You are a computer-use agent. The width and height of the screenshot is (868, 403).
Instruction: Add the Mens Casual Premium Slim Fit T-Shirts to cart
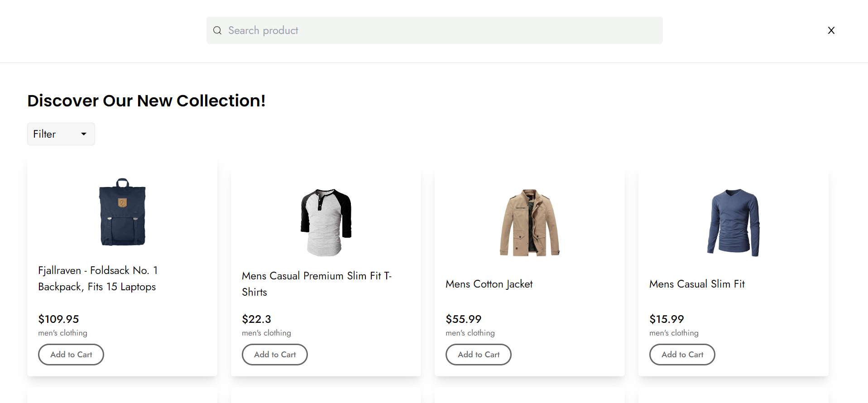(274, 355)
